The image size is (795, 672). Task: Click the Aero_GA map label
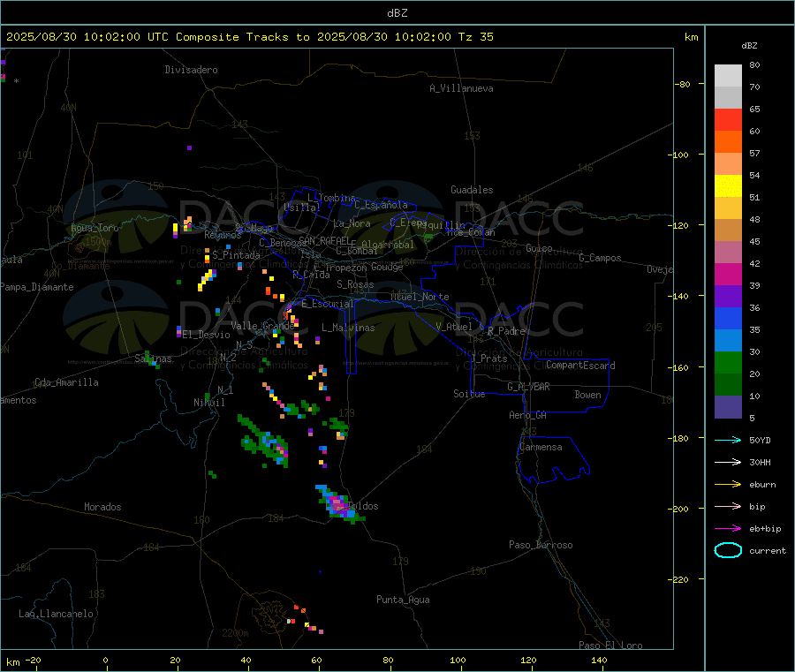[528, 415]
